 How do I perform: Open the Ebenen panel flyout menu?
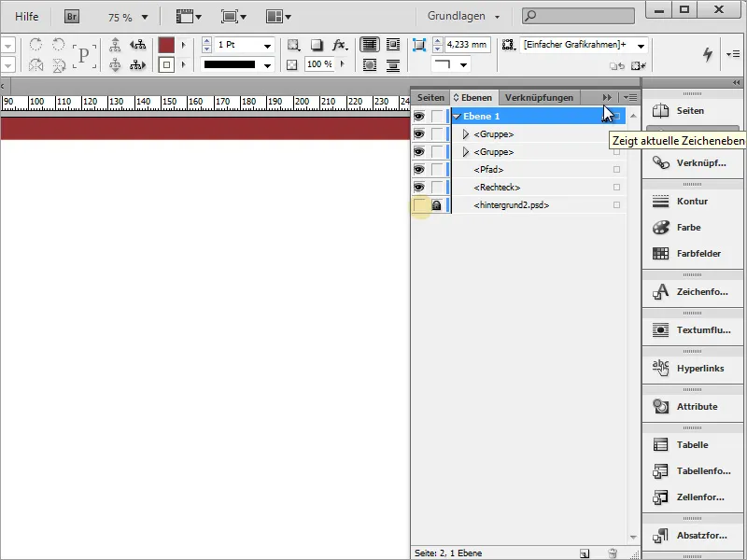point(630,98)
